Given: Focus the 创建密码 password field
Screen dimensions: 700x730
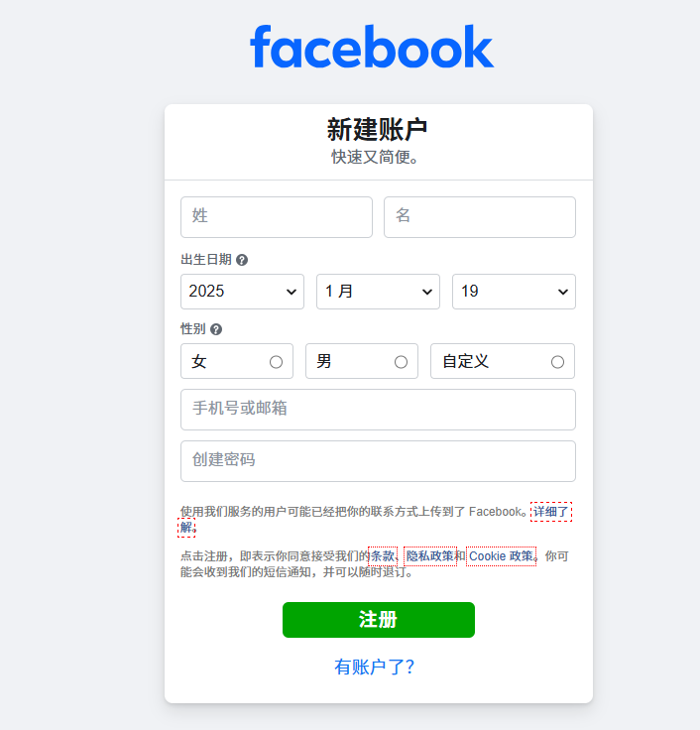Looking at the screenshot, I should tap(378, 461).
